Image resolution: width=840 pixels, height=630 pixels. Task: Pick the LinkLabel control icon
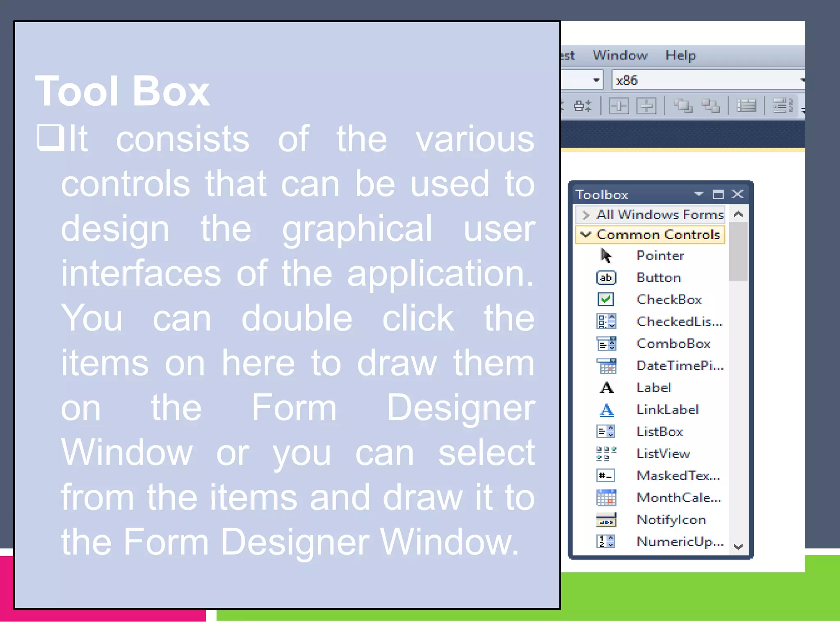point(607,410)
